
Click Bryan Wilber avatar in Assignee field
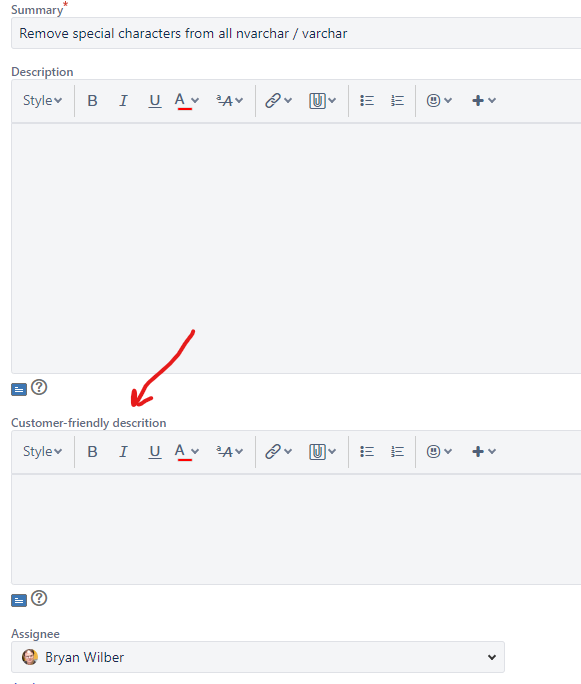[x=30, y=657]
